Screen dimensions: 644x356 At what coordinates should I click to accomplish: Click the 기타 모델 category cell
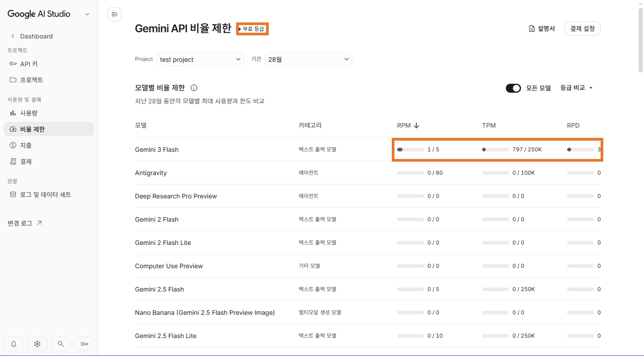309,266
